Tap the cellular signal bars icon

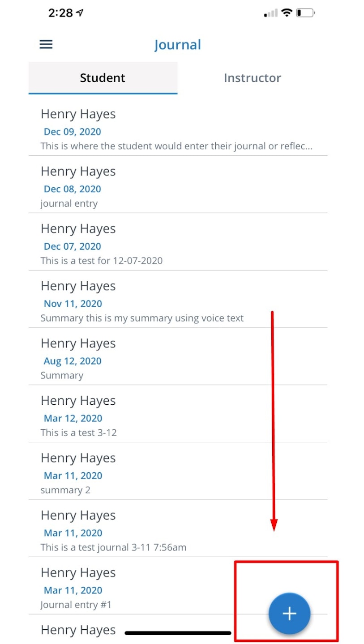(x=271, y=13)
